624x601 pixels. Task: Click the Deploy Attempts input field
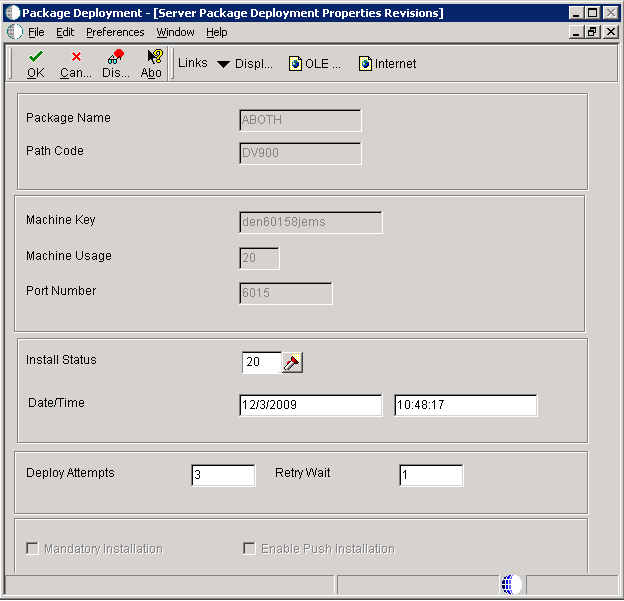tap(223, 475)
